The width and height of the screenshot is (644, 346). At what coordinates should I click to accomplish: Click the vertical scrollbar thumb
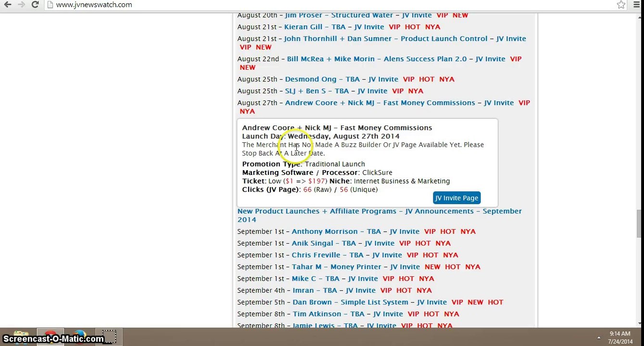point(639,223)
